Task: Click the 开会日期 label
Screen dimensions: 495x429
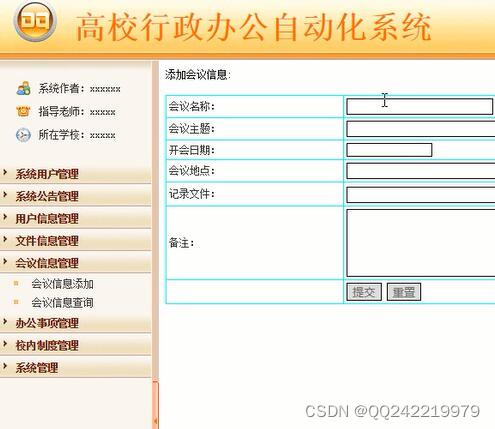Action: (x=192, y=150)
